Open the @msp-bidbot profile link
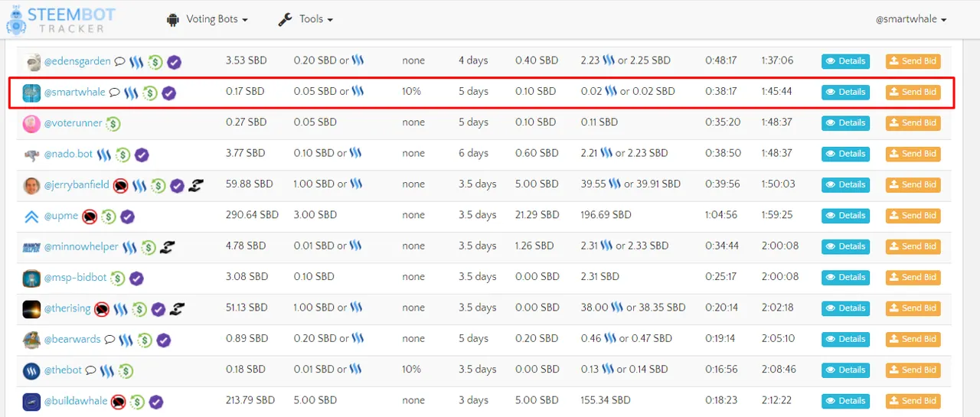Screen dimensions: 980x417 click(x=75, y=277)
